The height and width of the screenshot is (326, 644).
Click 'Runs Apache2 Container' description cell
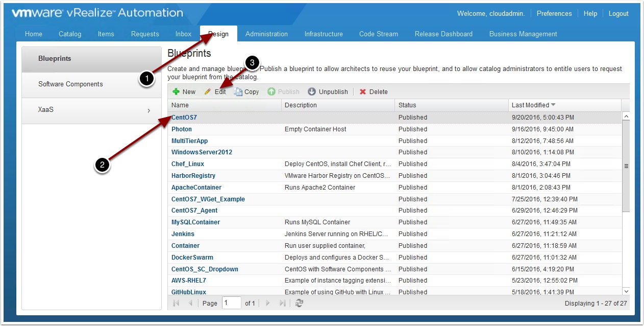pyautogui.click(x=320, y=188)
